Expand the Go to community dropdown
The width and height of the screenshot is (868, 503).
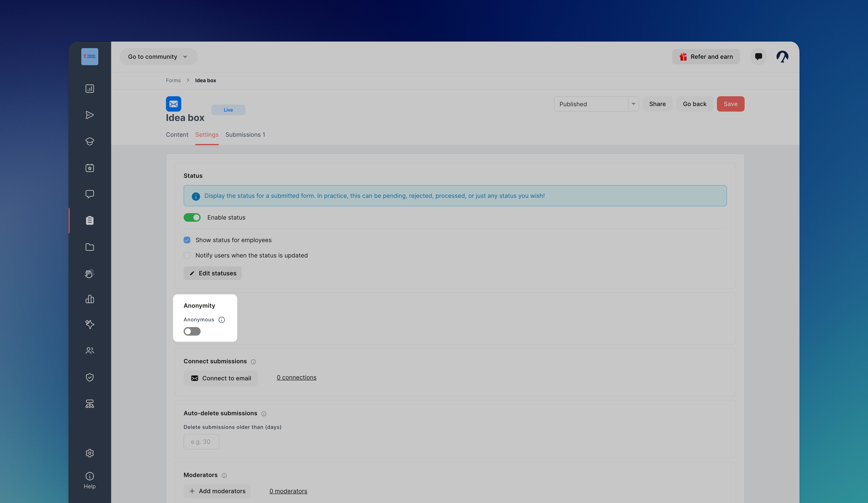pos(158,57)
